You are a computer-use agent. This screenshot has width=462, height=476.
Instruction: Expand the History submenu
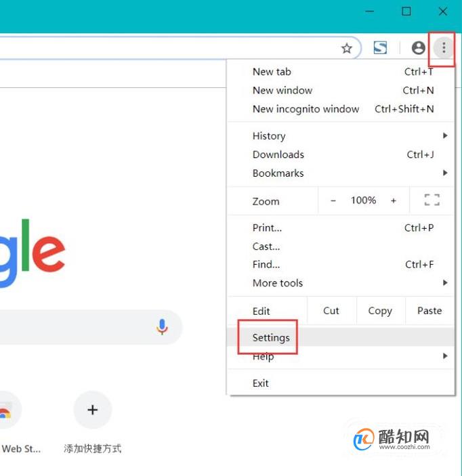point(340,135)
